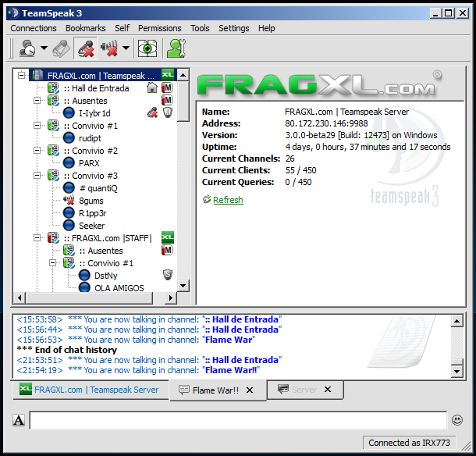Viewport: 476px width, 456px height.
Task: Open the contacts manager toolbar icon
Action: (176, 48)
